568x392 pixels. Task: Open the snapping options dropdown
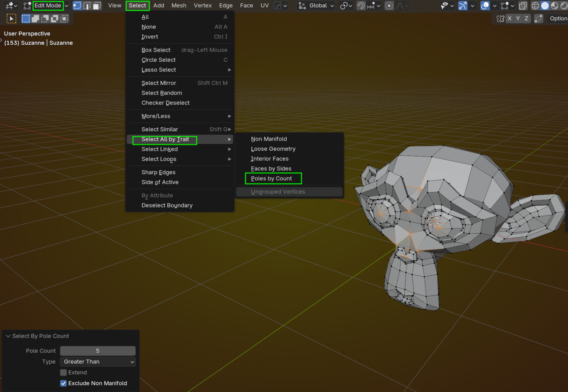click(374, 6)
